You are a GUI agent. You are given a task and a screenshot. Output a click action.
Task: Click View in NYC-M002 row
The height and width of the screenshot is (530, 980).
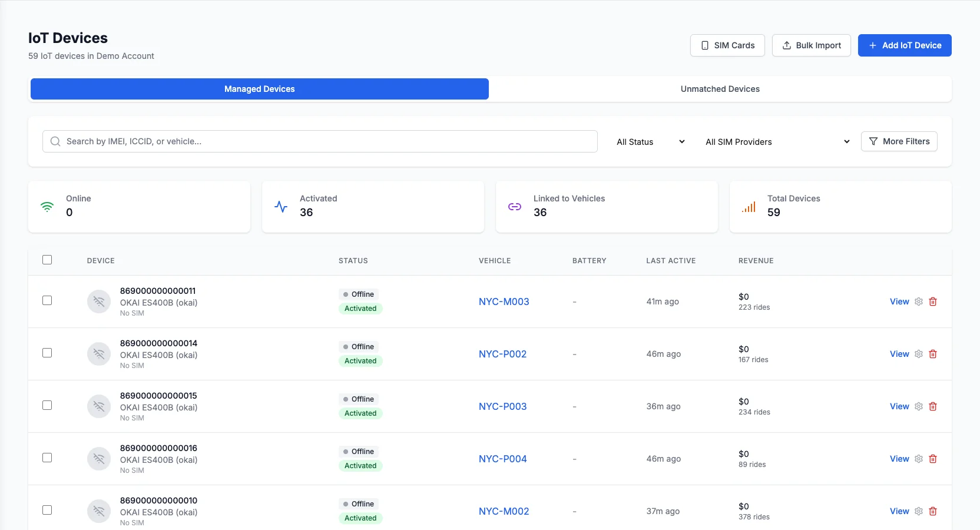tap(899, 511)
